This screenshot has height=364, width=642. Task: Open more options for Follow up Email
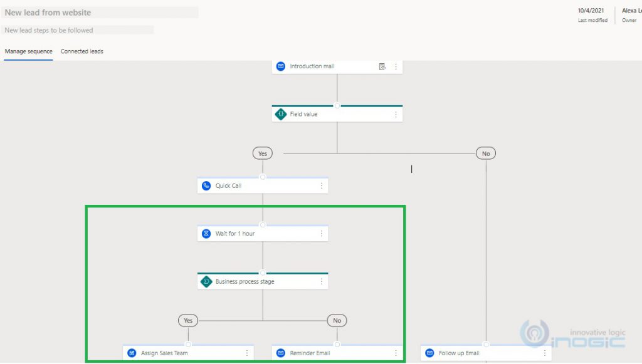pyautogui.click(x=545, y=353)
